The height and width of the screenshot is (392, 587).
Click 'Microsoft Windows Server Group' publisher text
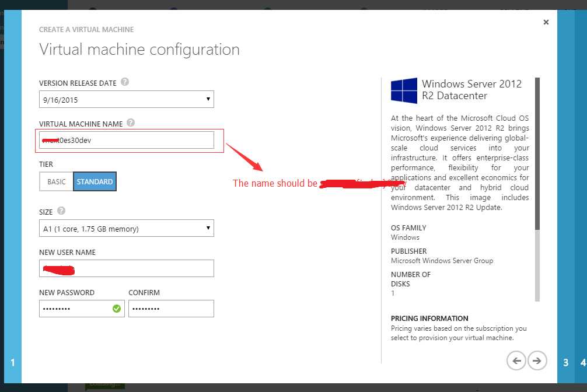pos(442,261)
